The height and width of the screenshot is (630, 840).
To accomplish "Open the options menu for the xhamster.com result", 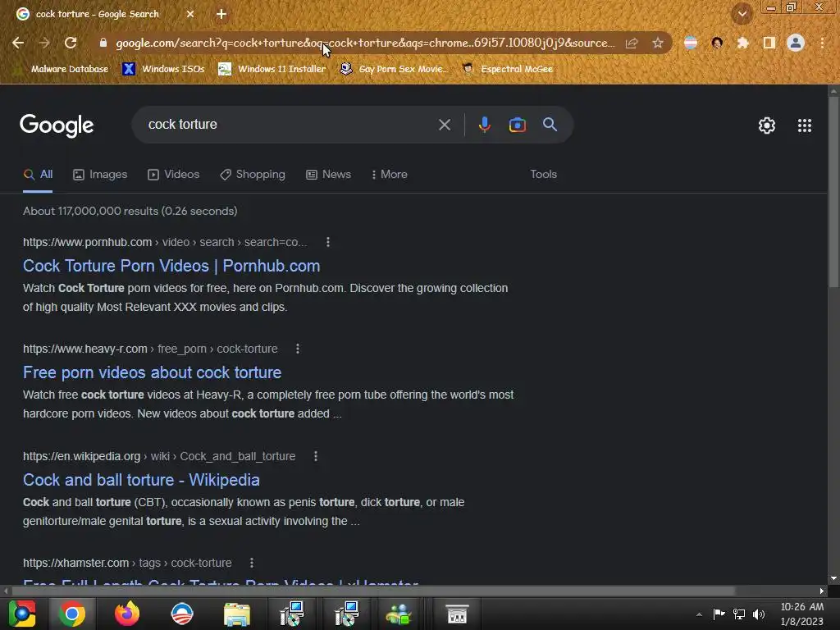I will 252,563.
